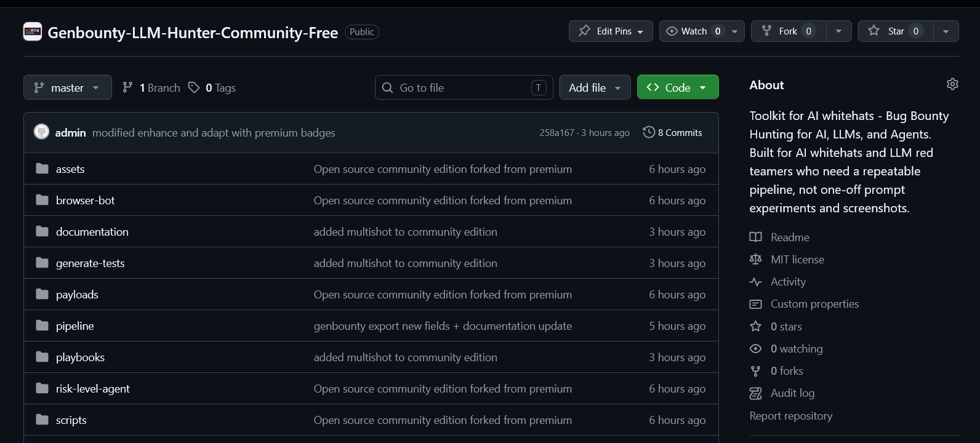Expand the star lists caret

click(x=946, y=31)
